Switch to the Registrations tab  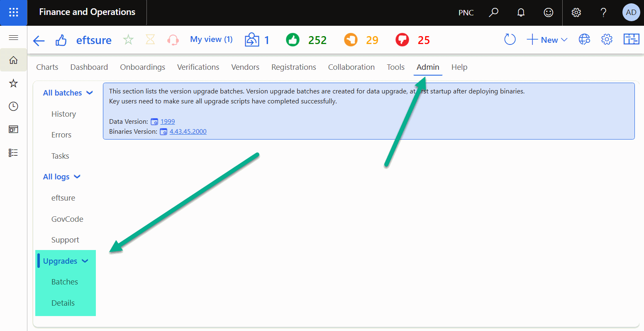tap(294, 67)
